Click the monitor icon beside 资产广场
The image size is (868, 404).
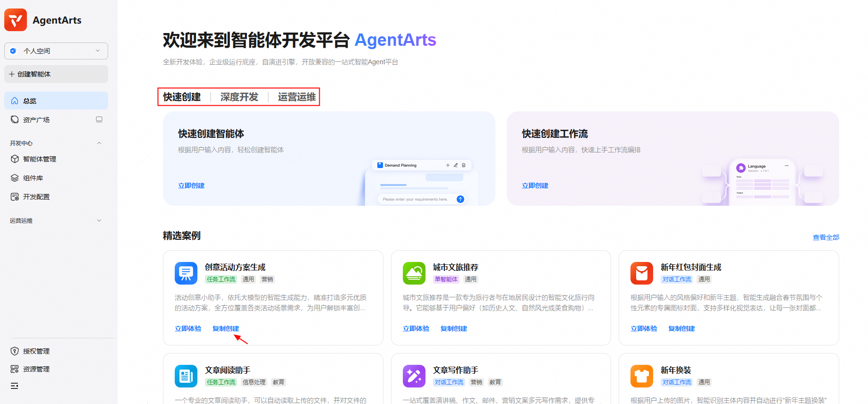pos(99,119)
